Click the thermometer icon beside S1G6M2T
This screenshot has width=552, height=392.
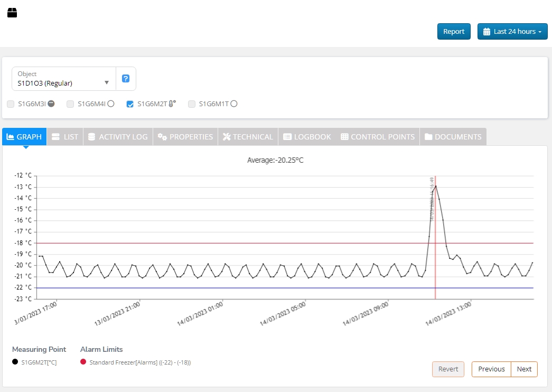click(x=172, y=104)
